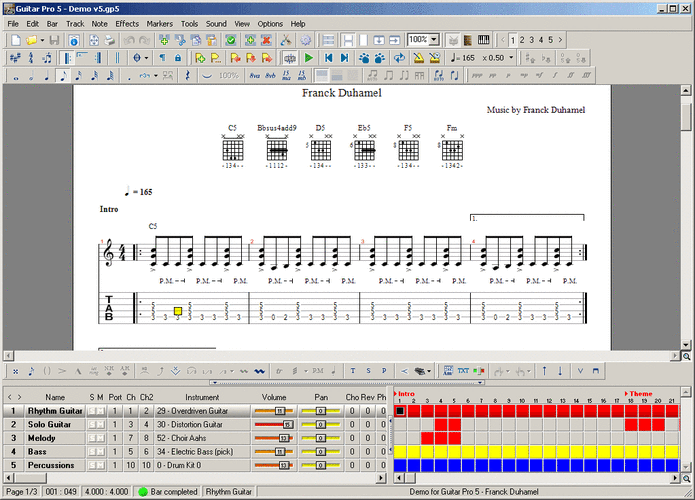Toggle the PM palm mute effect
Viewport: 695px width, 500px height.
click(317, 371)
